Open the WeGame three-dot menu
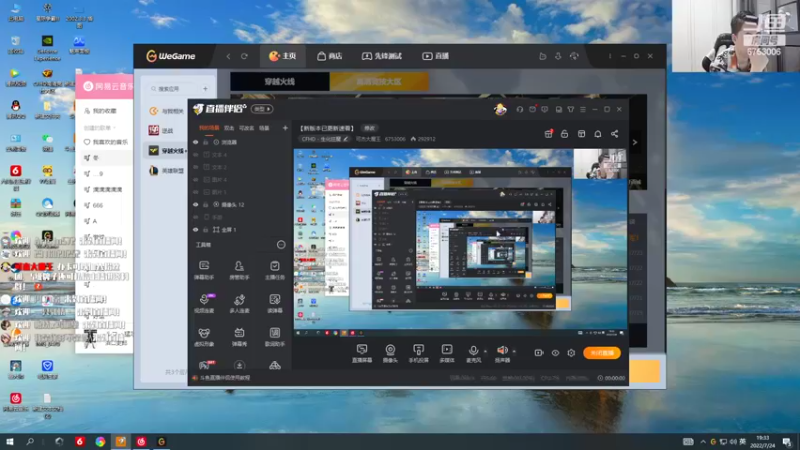This screenshot has width=800, height=450. (610, 56)
